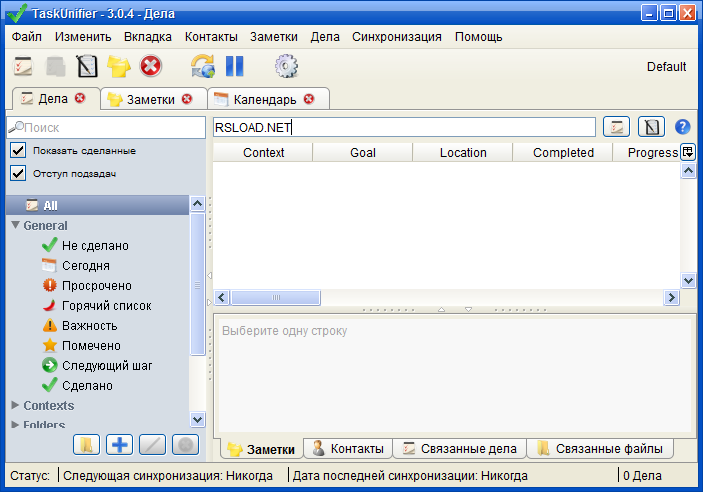Screen dimensions: 703x492
Task: Click the horizontal scrollbar left arrow
Action: pyautogui.click(x=222, y=297)
